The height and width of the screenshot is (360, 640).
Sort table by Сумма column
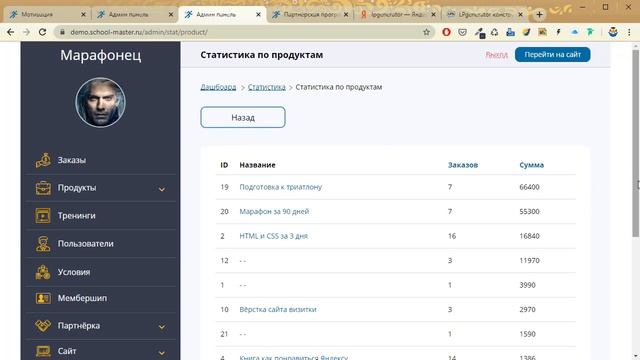531,165
